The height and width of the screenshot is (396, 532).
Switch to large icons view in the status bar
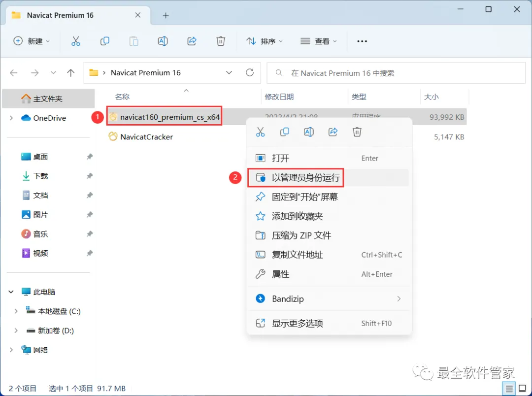[523, 389]
